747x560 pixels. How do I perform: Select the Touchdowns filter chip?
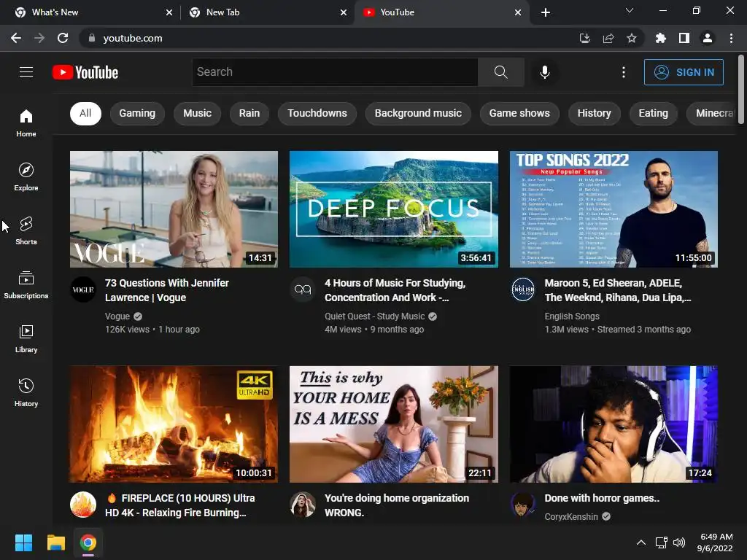[x=317, y=113]
